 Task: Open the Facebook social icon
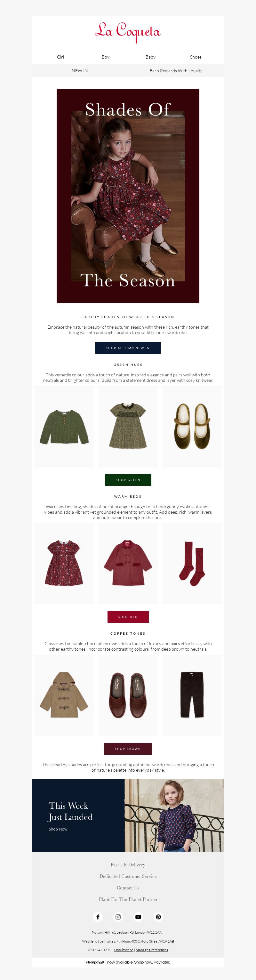tap(98, 916)
